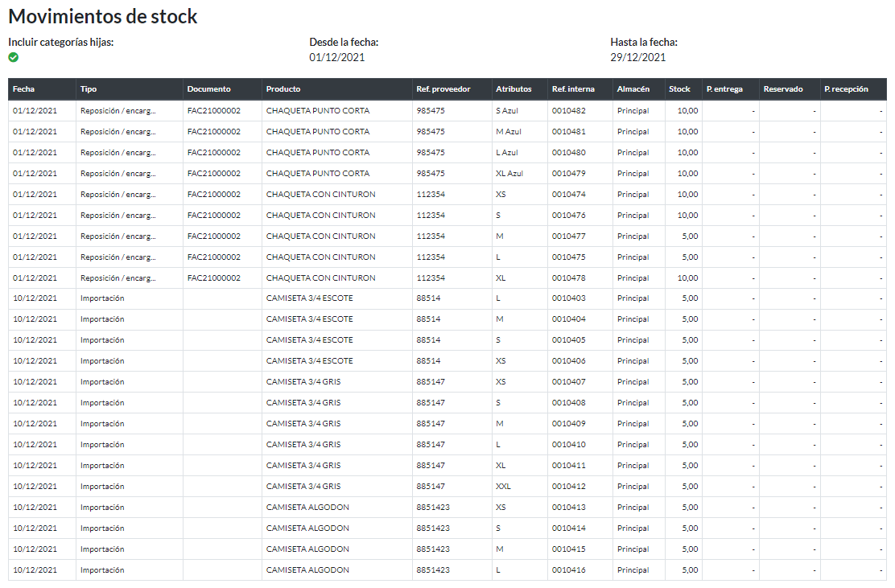Sort the table by the Fecha column
895x588 pixels.
27,89
